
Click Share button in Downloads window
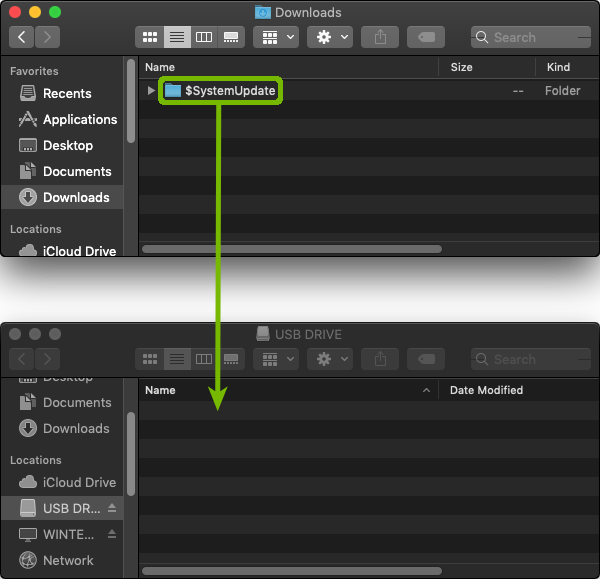click(x=380, y=37)
